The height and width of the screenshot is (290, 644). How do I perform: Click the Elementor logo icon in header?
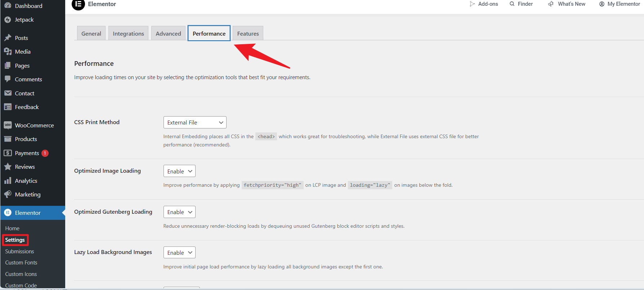click(78, 4)
